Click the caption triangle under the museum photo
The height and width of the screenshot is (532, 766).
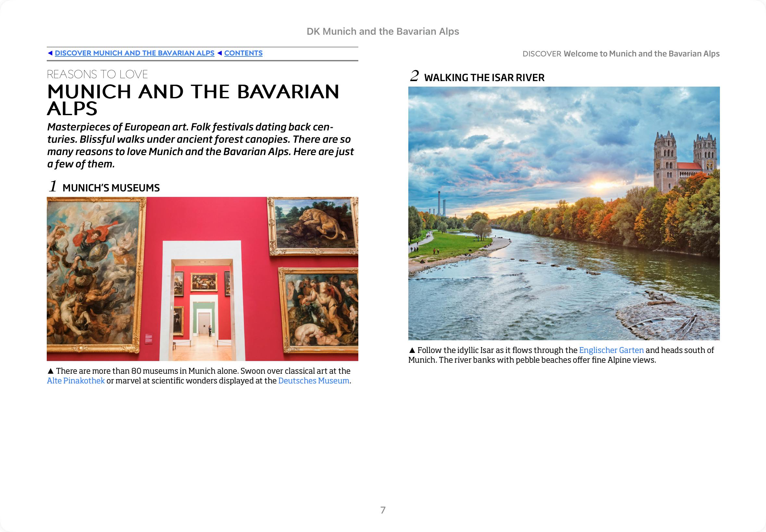[x=50, y=371]
